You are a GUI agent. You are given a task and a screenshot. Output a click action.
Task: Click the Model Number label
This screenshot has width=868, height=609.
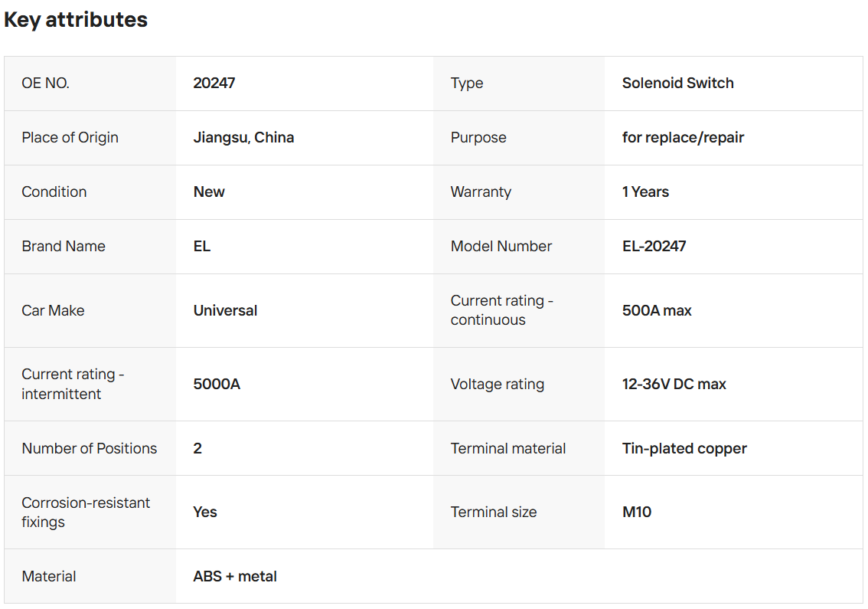pos(501,246)
